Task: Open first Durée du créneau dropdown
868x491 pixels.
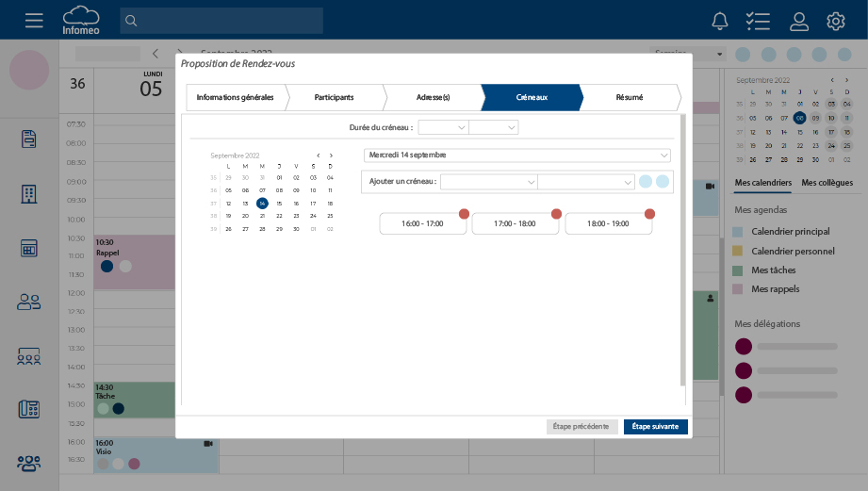Action: [443, 127]
